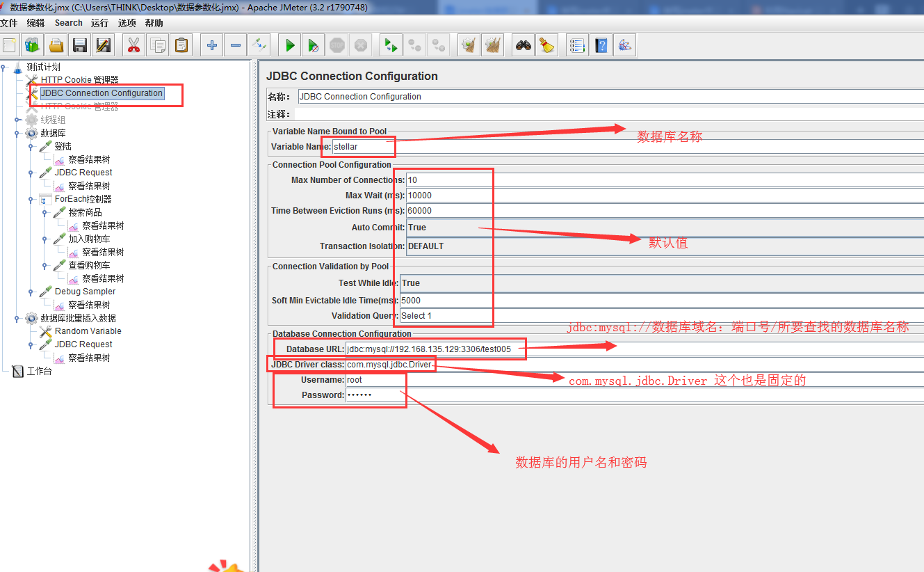Select the enabled HTTP Cookie 管理器 tree item

pyautogui.click(x=79, y=80)
